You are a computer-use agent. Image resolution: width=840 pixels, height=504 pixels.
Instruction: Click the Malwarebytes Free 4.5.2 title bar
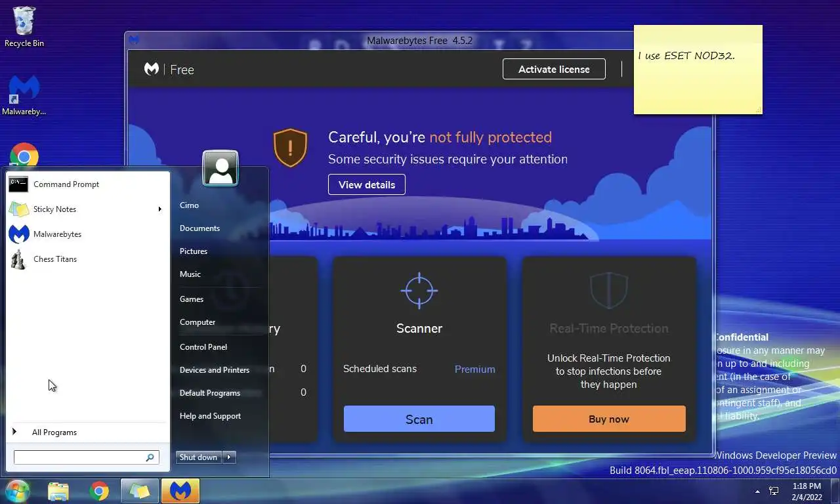(419, 41)
